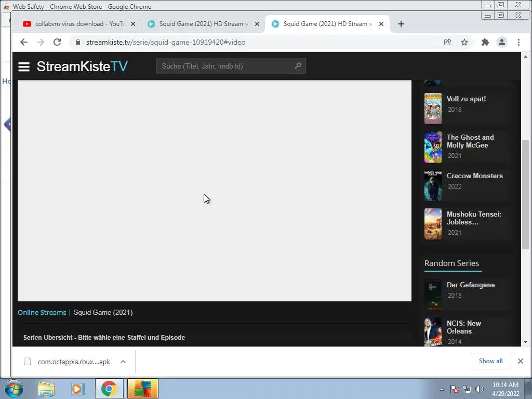Click the Squid Game (2021) breadcrumb text
The image size is (532, 399).
[103, 312]
